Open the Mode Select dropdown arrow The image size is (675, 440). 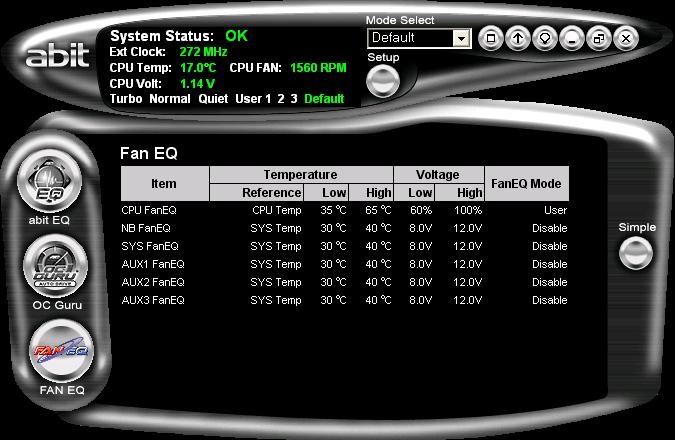(x=461, y=38)
